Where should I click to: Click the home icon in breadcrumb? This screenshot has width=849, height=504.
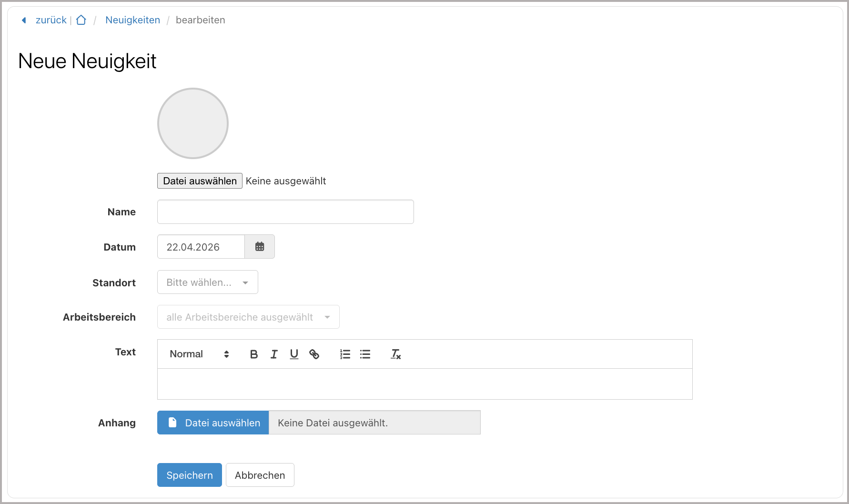point(81,20)
